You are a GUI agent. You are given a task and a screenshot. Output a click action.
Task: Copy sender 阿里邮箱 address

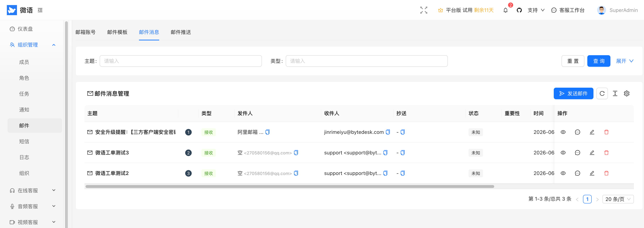267,132
